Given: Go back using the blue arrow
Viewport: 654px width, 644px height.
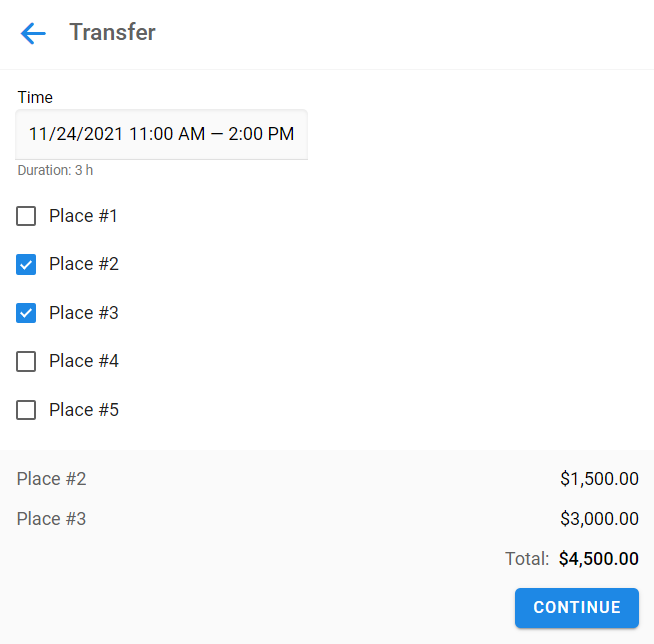Looking at the screenshot, I should (33, 33).
